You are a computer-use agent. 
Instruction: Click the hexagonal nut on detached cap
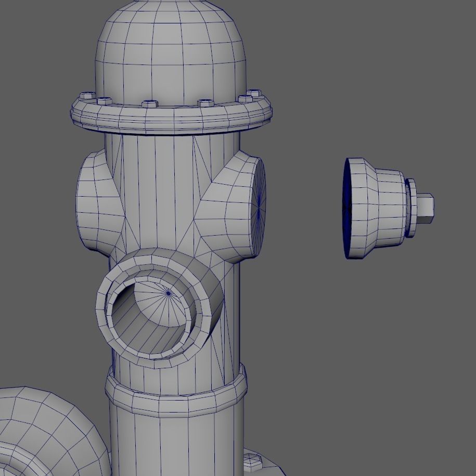[x=426, y=208]
